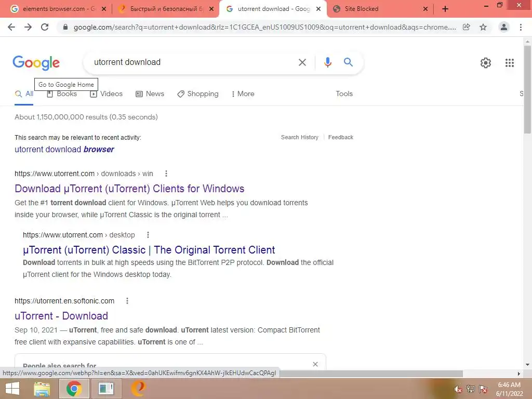This screenshot has height=399, width=532.
Task: Reload the current Google results page
Action: point(45,27)
